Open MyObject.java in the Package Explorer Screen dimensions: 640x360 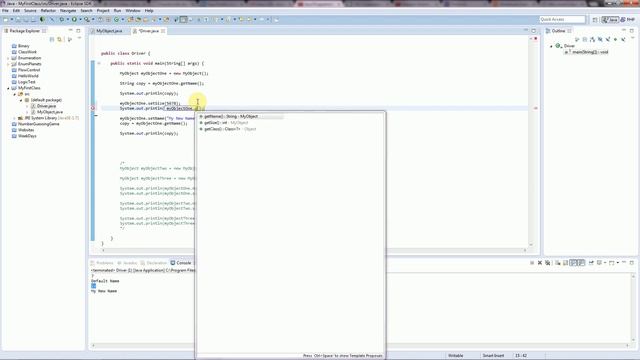(49, 112)
